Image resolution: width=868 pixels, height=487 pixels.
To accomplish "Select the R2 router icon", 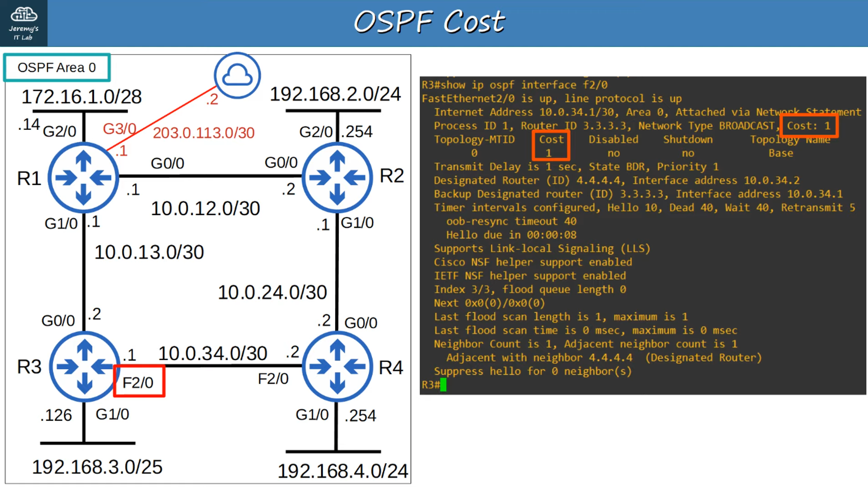I will click(x=337, y=177).
